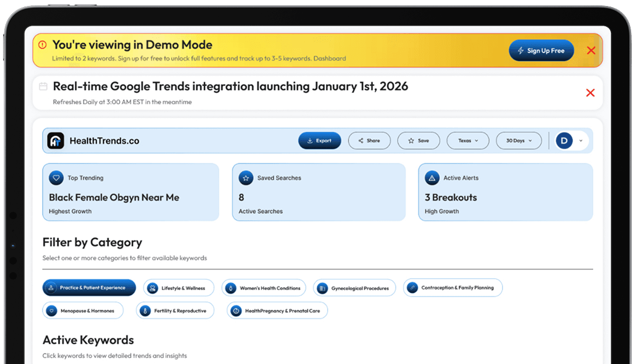Toggle the Lifestyle & Wellness category filter
This screenshot has height=364, width=636.
(x=178, y=287)
